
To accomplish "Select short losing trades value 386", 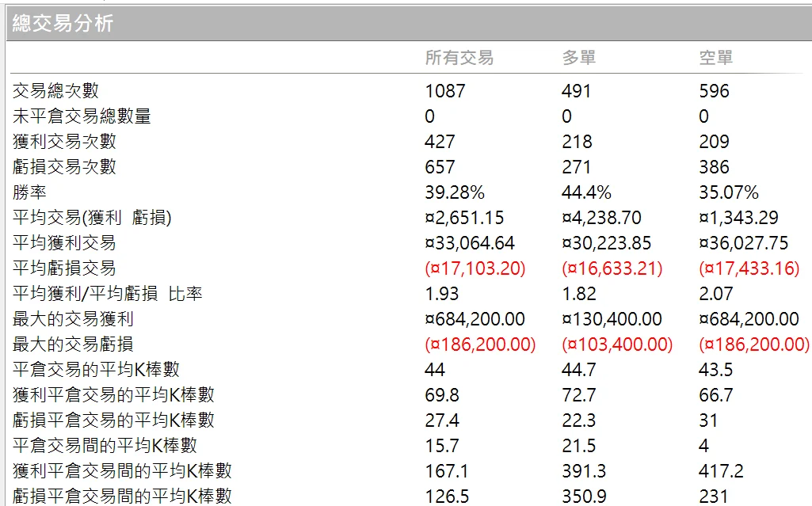I will point(714,167).
